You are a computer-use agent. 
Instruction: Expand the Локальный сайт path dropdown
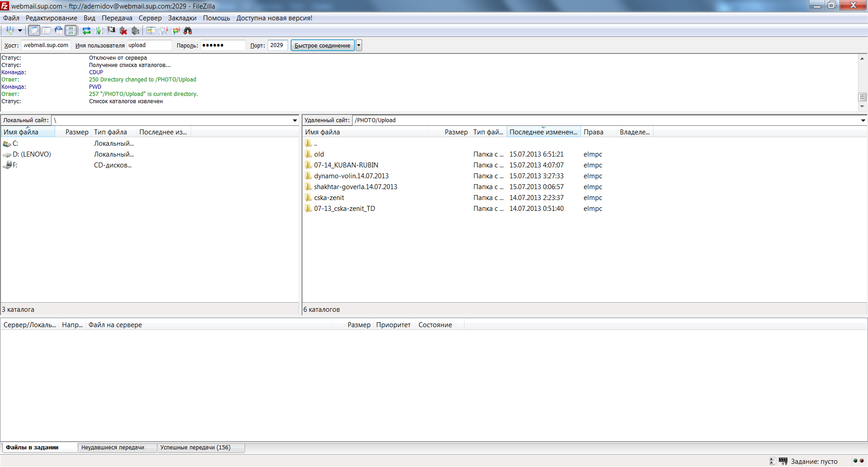pos(295,120)
